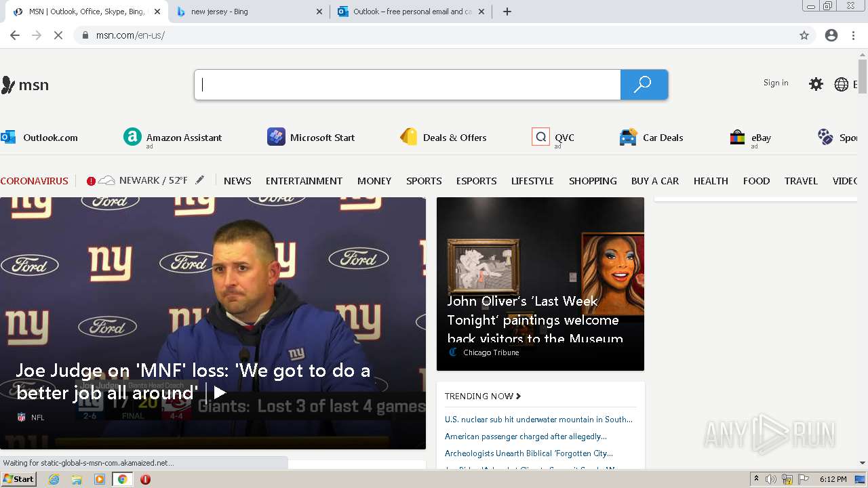Open Newark 52°F weather link
868x488 pixels.
click(153, 180)
